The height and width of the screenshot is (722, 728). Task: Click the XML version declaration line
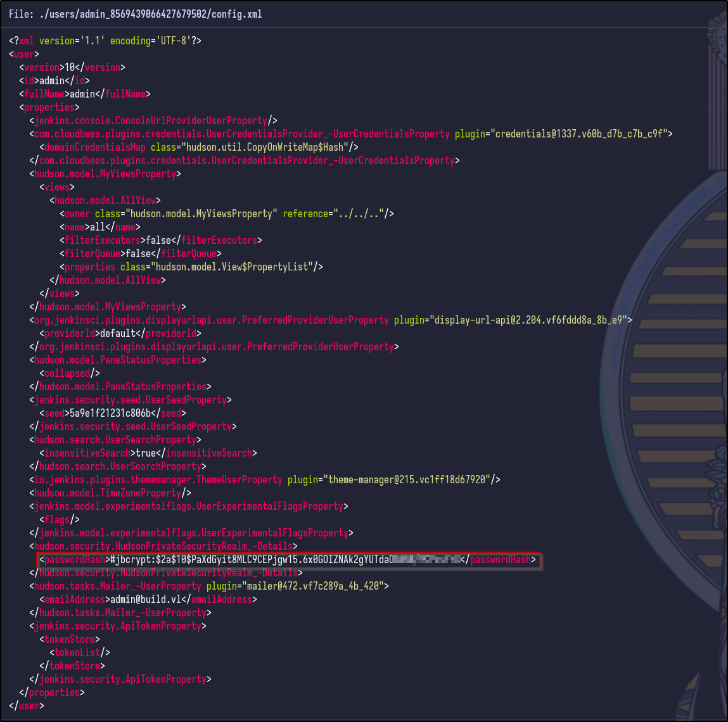click(105, 41)
